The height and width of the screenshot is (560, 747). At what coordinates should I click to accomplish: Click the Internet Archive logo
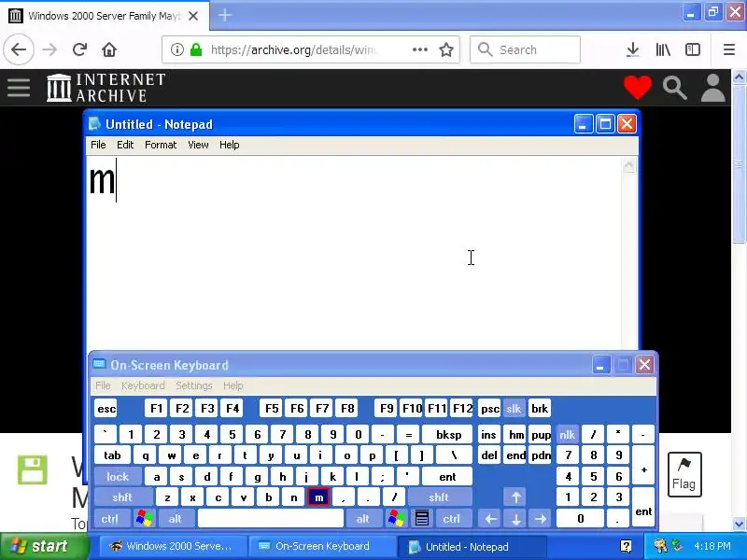[106, 88]
